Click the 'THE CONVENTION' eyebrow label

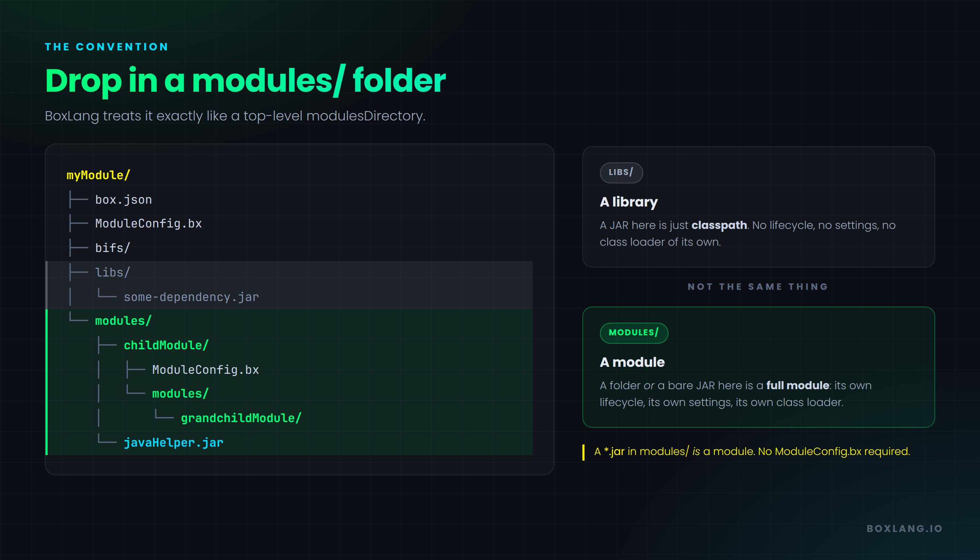[106, 47]
